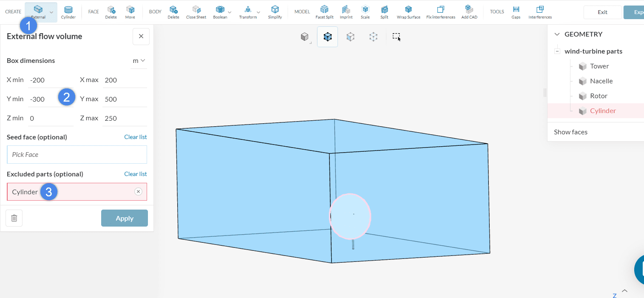Viewport: 644px width, 298px height.
Task: Switch to shaded view mode
Action: [x=305, y=37]
